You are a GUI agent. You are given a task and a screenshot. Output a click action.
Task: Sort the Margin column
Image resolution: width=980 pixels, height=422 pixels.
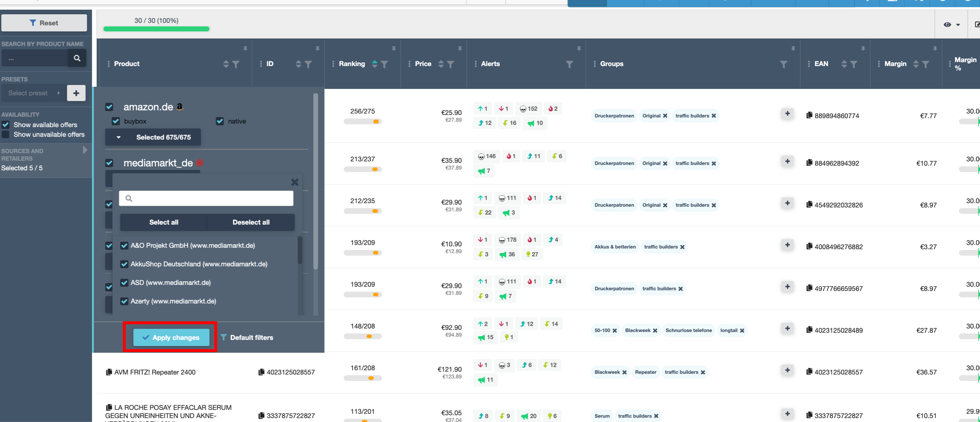(x=916, y=64)
